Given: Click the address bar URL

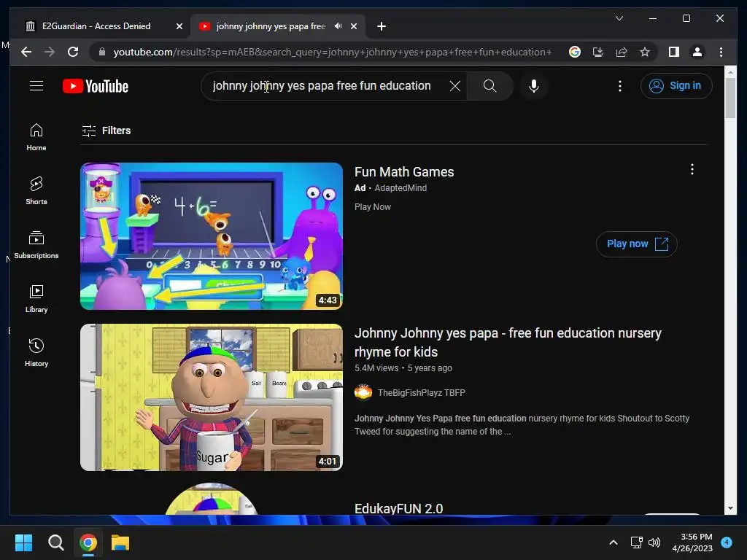Looking at the screenshot, I should (x=333, y=52).
